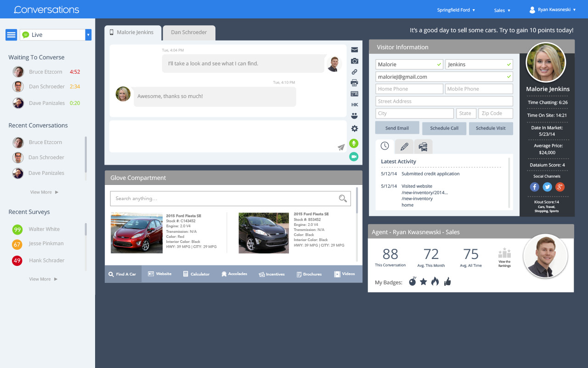This screenshot has width=588, height=368.
Task: Select Dave Panizales waiting 0:20
Action: point(45,103)
